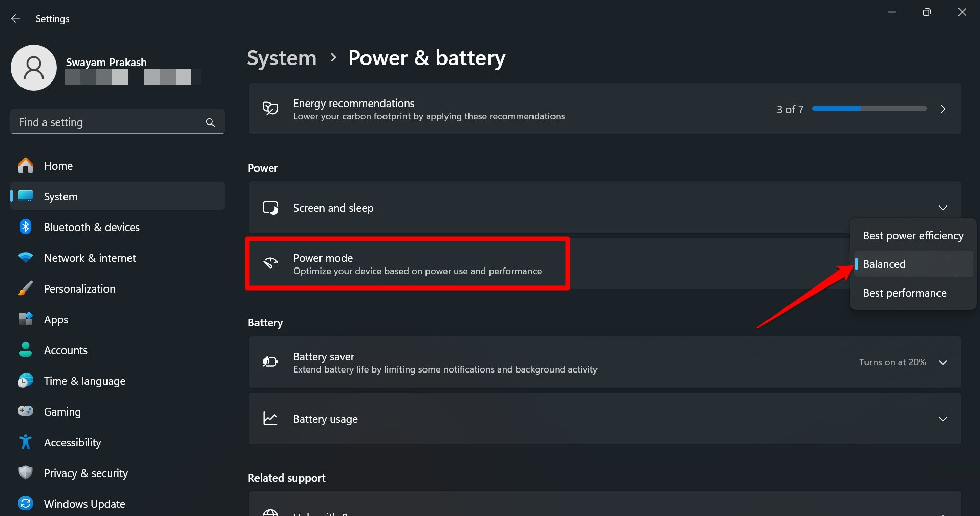Click the Battery usage chart icon
This screenshot has height=516, width=980.
pos(270,419)
